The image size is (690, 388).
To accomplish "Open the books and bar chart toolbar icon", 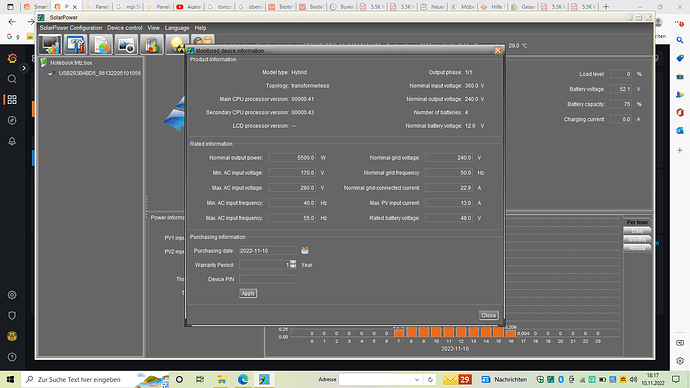I will 151,44.
